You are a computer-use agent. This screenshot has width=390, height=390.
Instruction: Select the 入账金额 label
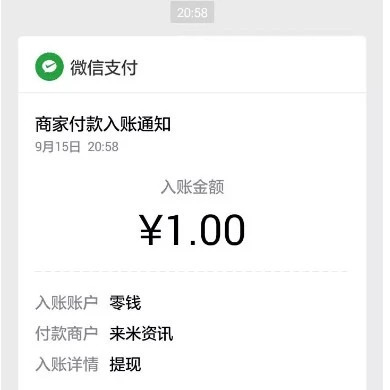(192, 186)
